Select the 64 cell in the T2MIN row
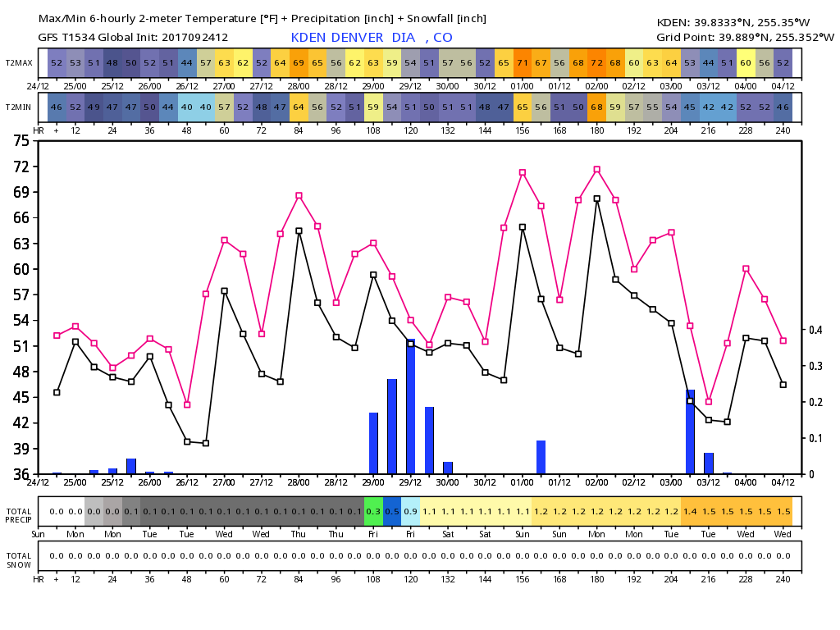 [x=299, y=107]
